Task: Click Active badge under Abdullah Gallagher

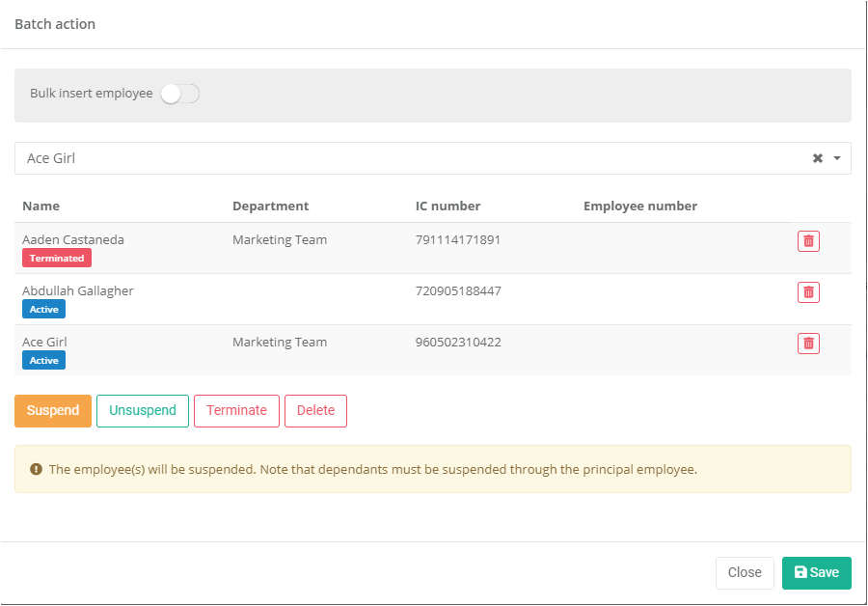Action: [x=44, y=310]
